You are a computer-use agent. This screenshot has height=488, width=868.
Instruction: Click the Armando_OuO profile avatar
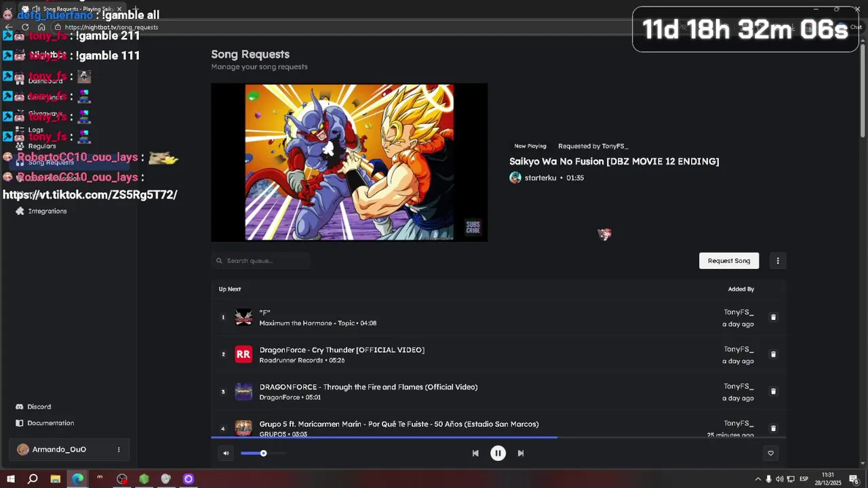[23, 449]
